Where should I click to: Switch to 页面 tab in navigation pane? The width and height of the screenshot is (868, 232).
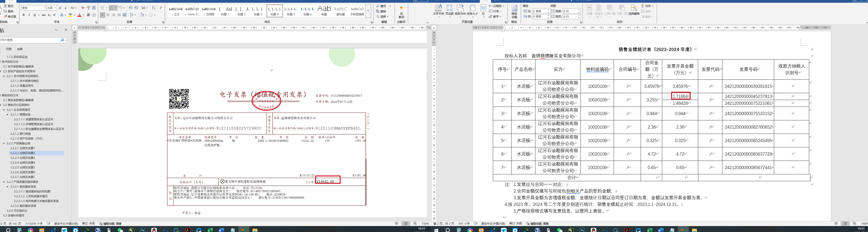(9, 49)
